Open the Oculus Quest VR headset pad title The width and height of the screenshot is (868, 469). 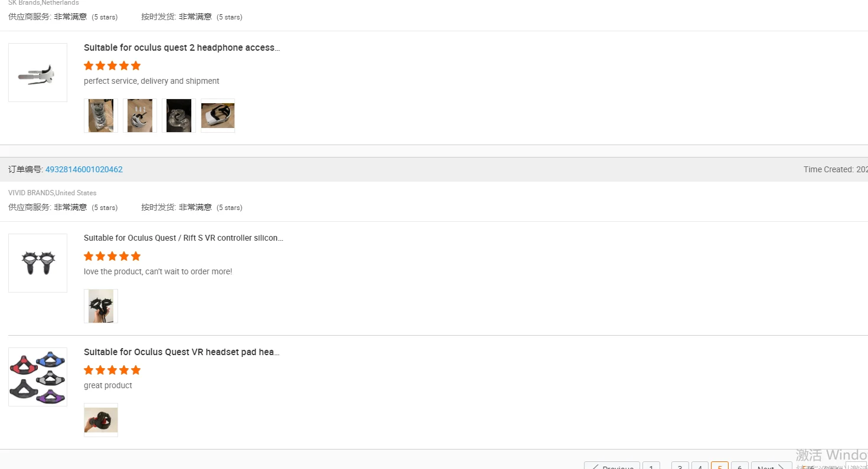[182, 352]
